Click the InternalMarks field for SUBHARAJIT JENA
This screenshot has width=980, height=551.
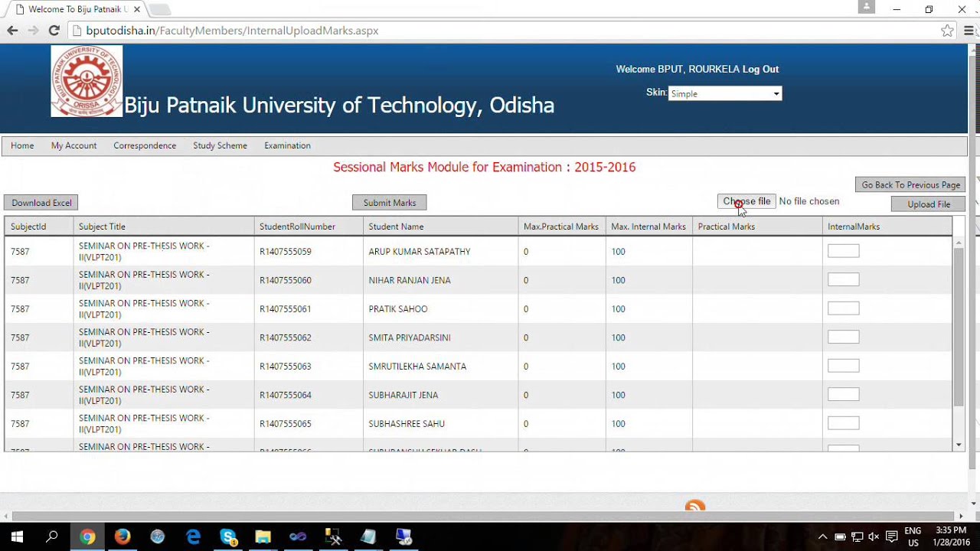[x=843, y=395]
